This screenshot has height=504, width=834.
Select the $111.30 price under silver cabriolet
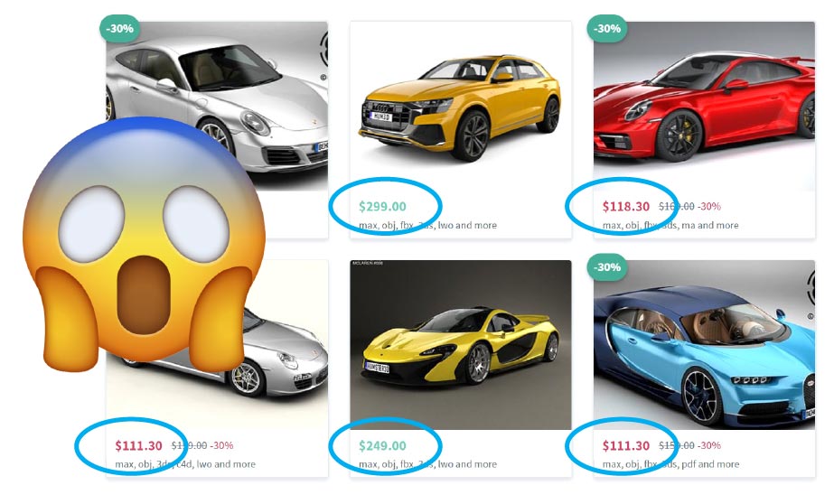[138, 445]
